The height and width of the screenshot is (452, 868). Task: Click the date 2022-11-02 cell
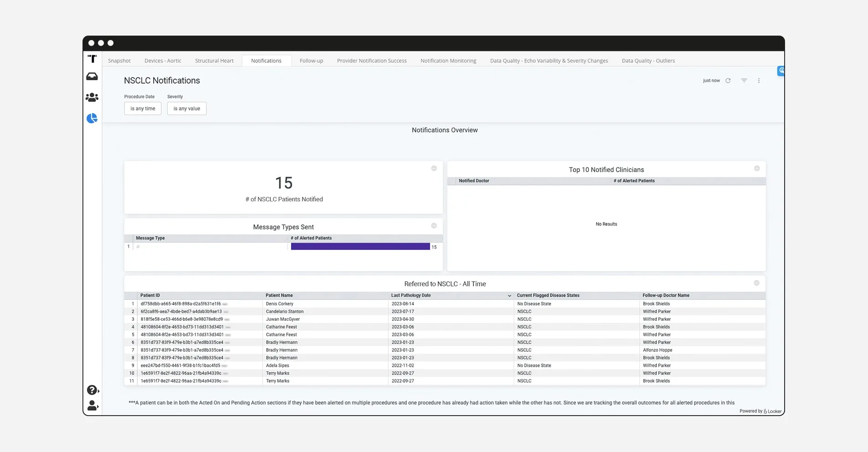click(x=403, y=365)
